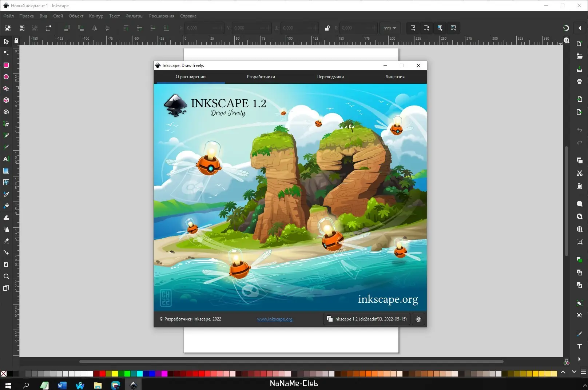This screenshot has width=588, height=390.
Task: Click the no-color X swatch
Action: tap(4, 374)
